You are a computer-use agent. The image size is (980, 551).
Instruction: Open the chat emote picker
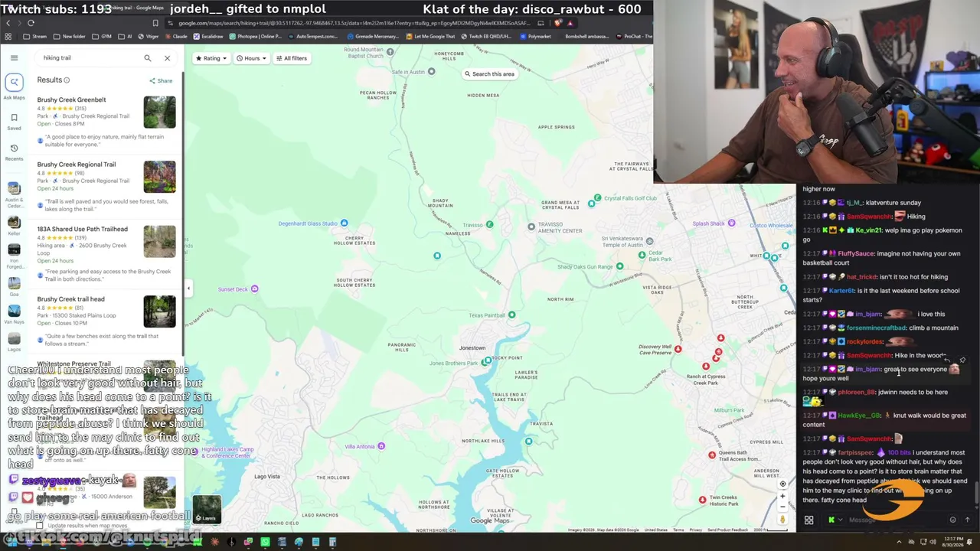(x=953, y=520)
